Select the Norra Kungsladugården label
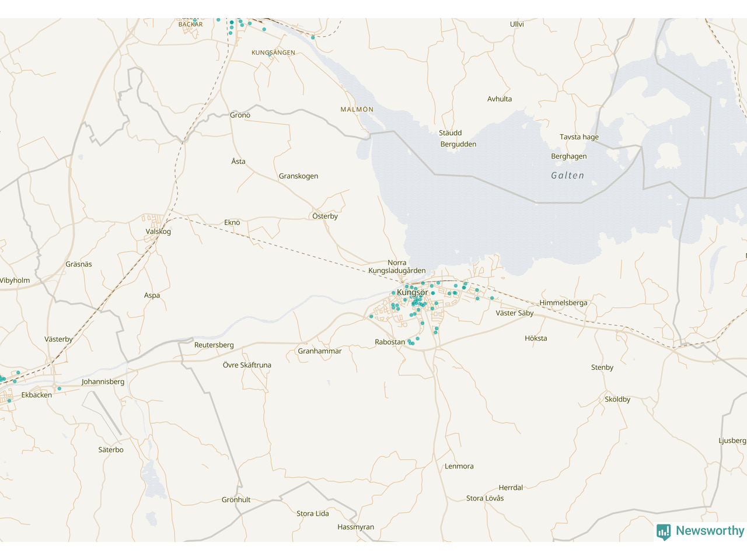The image size is (747, 560). [397, 267]
